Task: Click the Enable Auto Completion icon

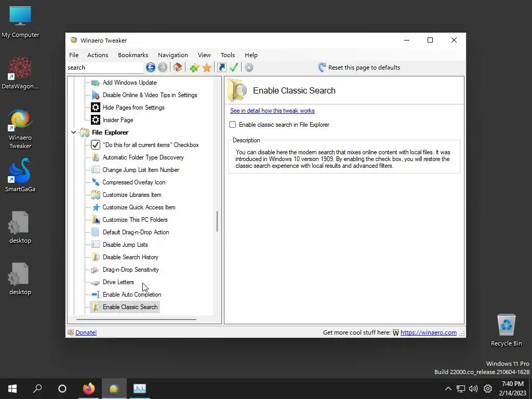Action: coord(96,295)
